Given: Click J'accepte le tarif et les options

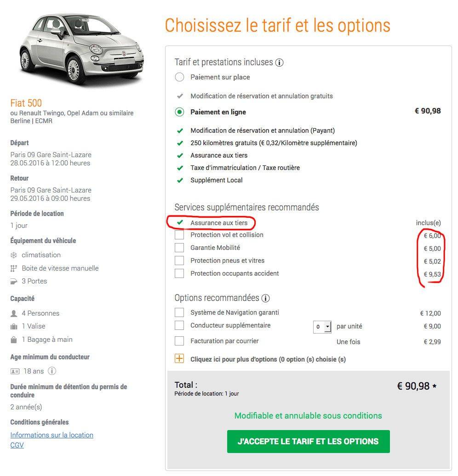Looking at the screenshot, I should (x=308, y=442).
